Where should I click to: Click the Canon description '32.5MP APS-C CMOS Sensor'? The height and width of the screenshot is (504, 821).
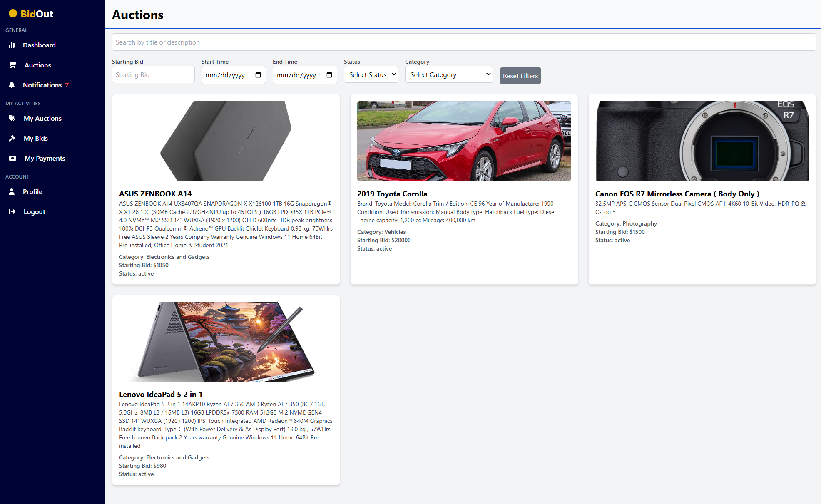pyautogui.click(x=700, y=208)
